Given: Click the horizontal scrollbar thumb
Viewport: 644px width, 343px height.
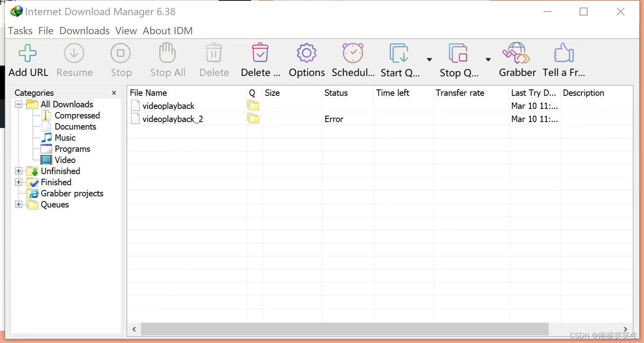Looking at the screenshot, I should [345, 329].
